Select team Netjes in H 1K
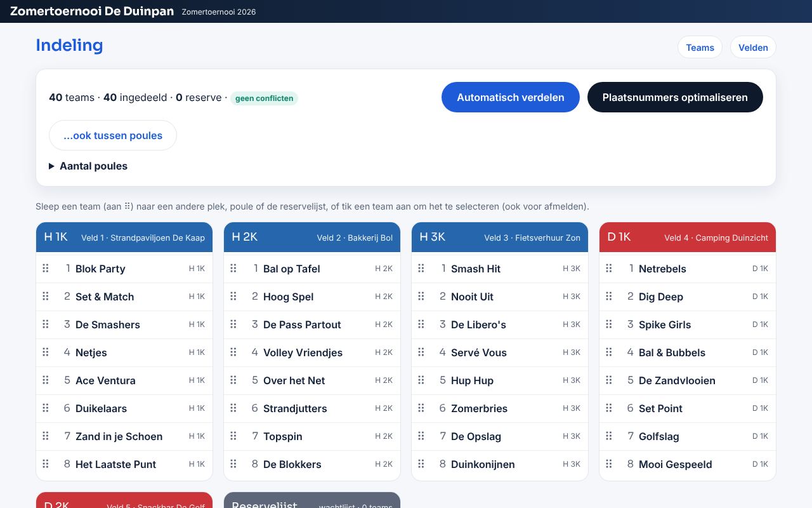Image resolution: width=812 pixels, height=508 pixels. 124,352
